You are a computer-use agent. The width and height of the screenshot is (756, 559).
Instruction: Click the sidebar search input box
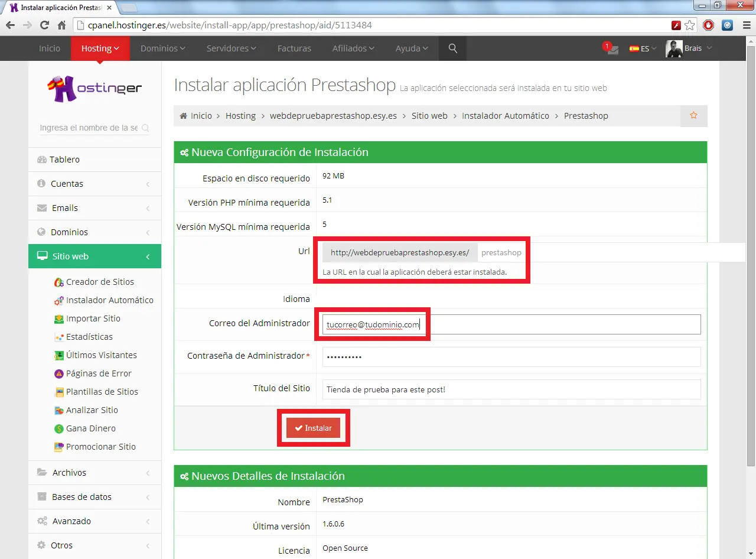(89, 128)
